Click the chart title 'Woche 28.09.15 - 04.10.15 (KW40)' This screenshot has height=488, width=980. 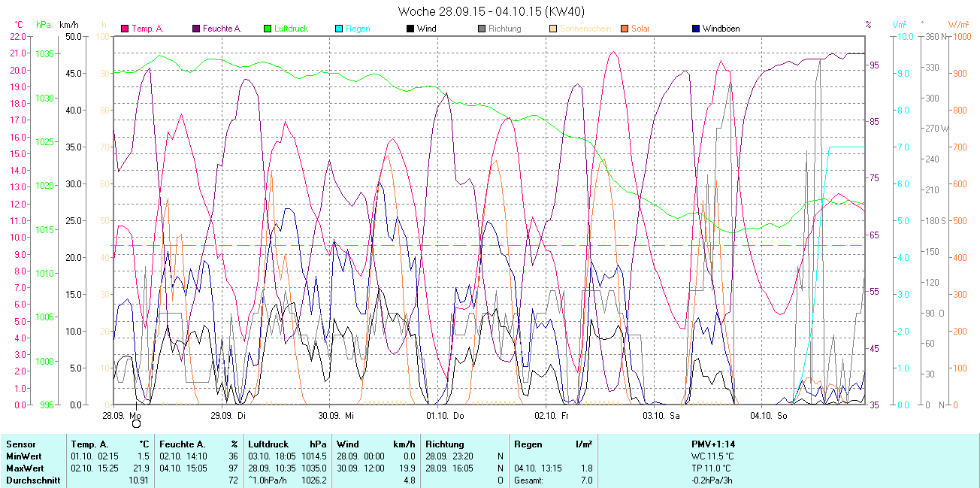click(491, 11)
